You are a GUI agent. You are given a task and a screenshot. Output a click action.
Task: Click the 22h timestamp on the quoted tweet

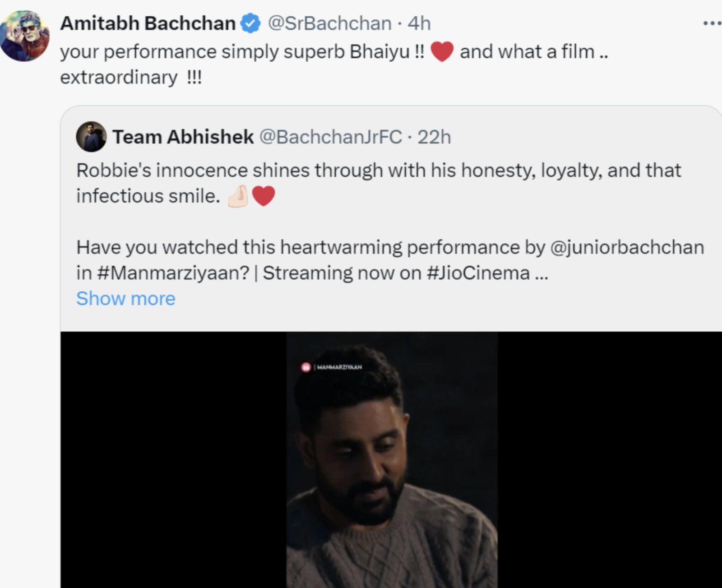pyautogui.click(x=435, y=137)
